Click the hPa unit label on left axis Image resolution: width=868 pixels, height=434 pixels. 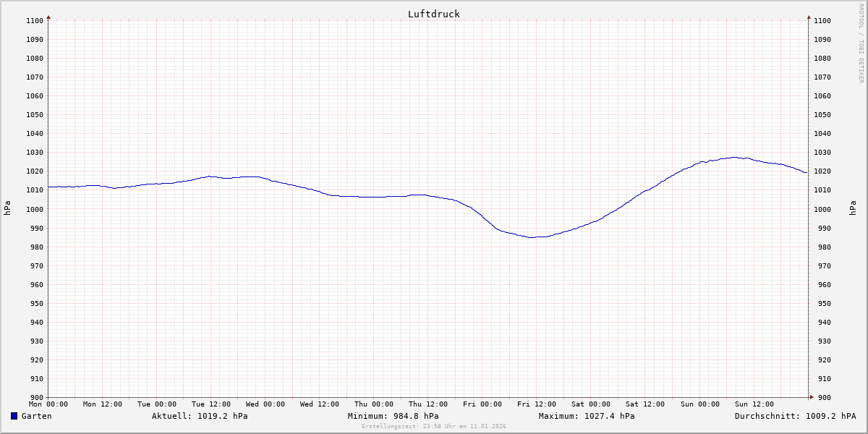(x=7, y=208)
